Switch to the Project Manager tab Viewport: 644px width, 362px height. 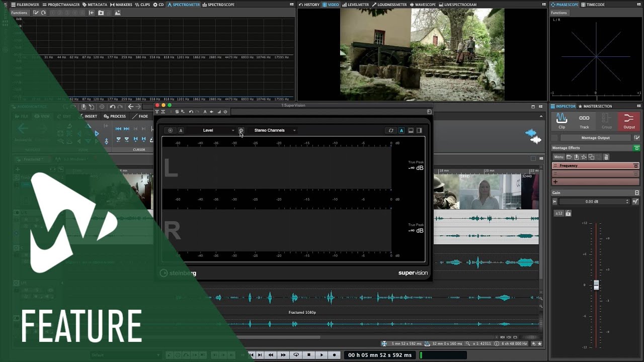pos(61,5)
